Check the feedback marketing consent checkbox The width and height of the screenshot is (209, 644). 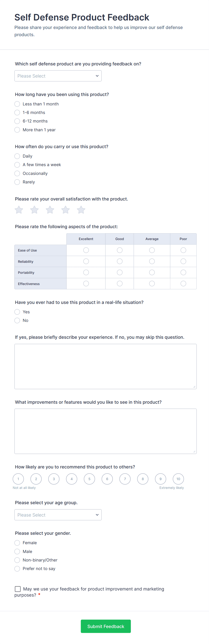[x=18, y=589]
